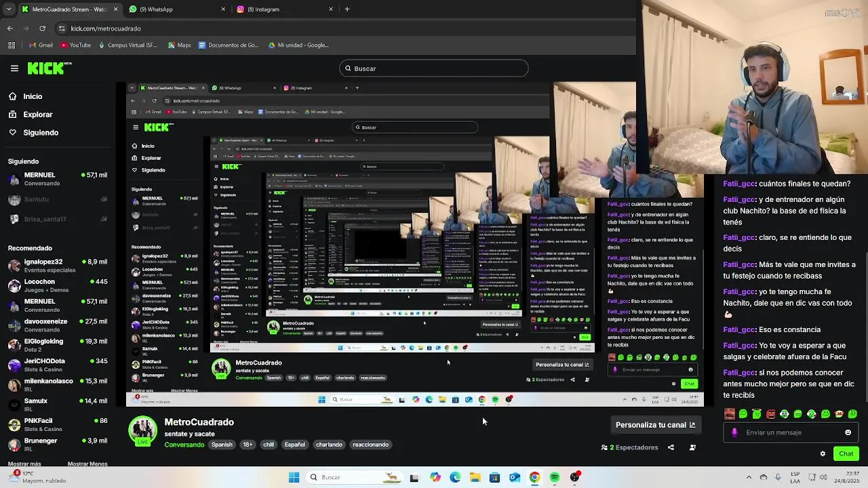The width and height of the screenshot is (868, 488).
Task: Click Enviar un mensaje chat input
Action: [x=790, y=432]
